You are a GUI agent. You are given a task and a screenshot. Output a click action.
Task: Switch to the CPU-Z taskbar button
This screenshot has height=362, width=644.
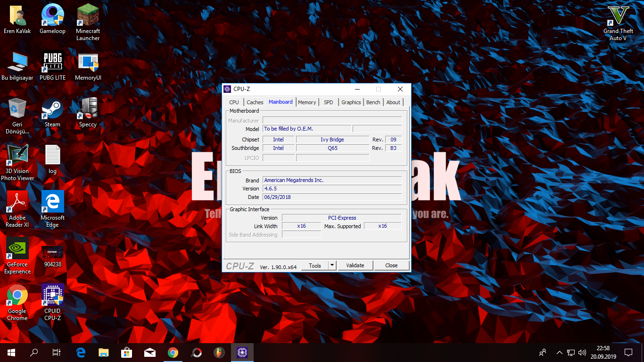242,352
